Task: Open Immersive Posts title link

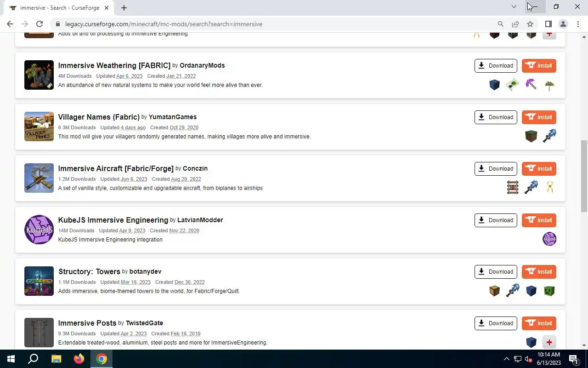Action: pos(87,323)
